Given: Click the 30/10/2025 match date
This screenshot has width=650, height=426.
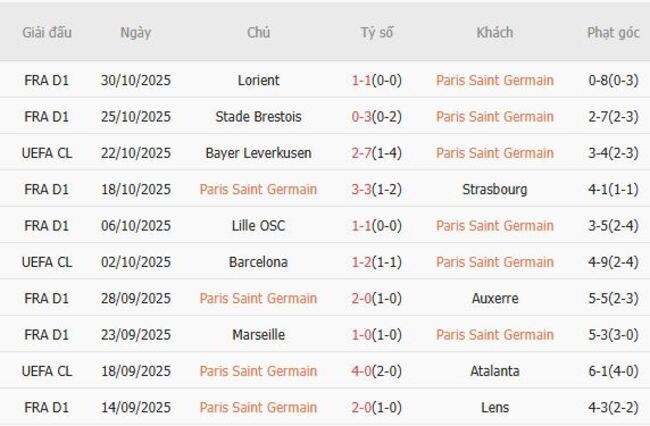Looking at the screenshot, I should tap(135, 80).
